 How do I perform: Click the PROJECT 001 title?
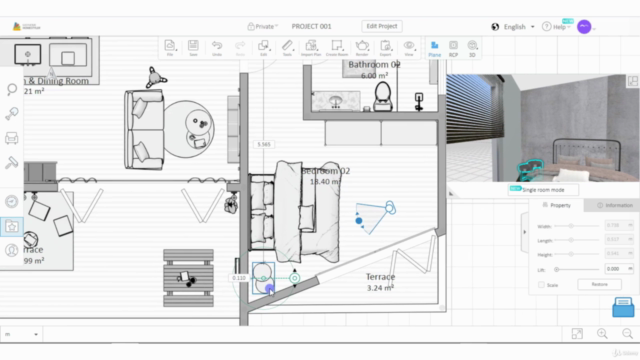click(x=311, y=27)
